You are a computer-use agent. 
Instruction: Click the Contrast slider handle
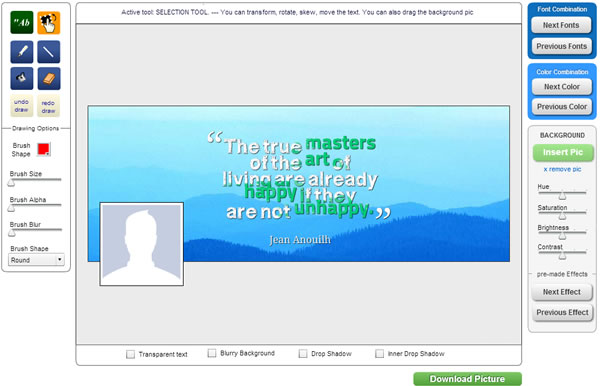(x=562, y=256)
